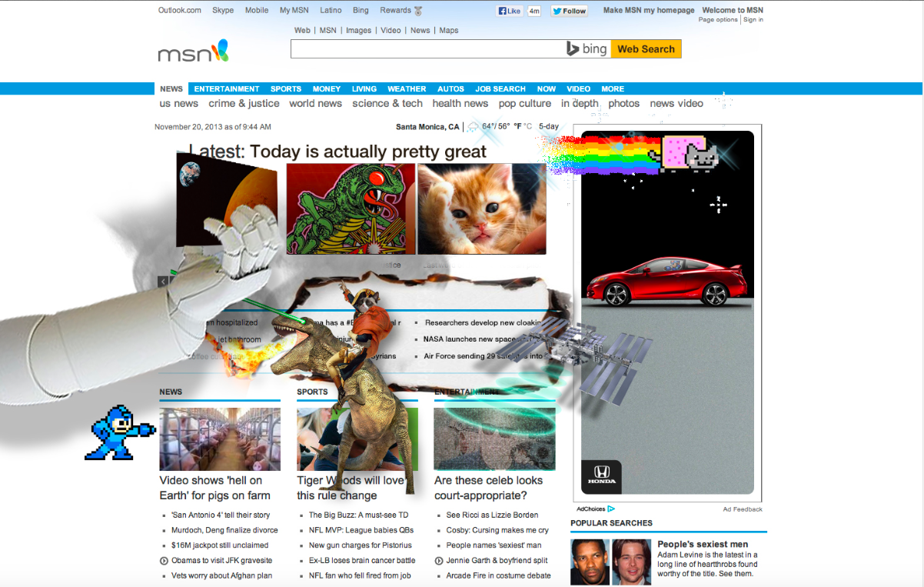This screenshot has width=924, height=587.
Task: Click the red Honda car ad image
Action: (x=666, y=283)
